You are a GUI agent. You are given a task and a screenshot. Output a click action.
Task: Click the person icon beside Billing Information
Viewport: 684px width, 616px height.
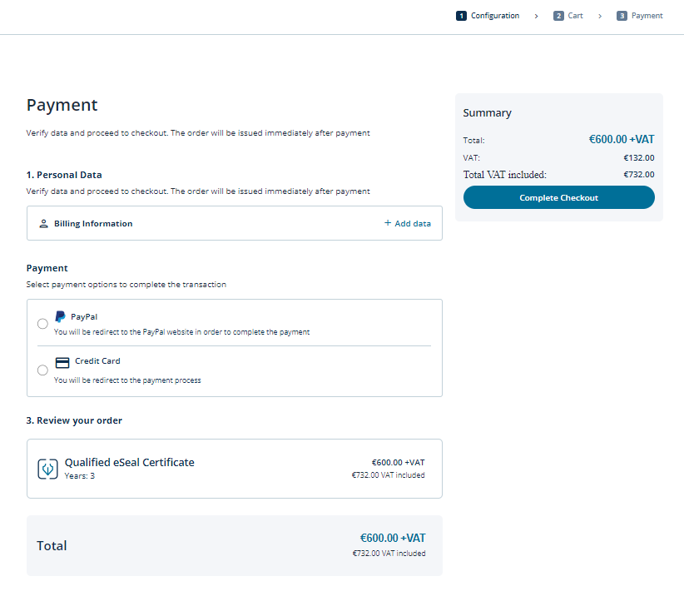click(43, 224)
